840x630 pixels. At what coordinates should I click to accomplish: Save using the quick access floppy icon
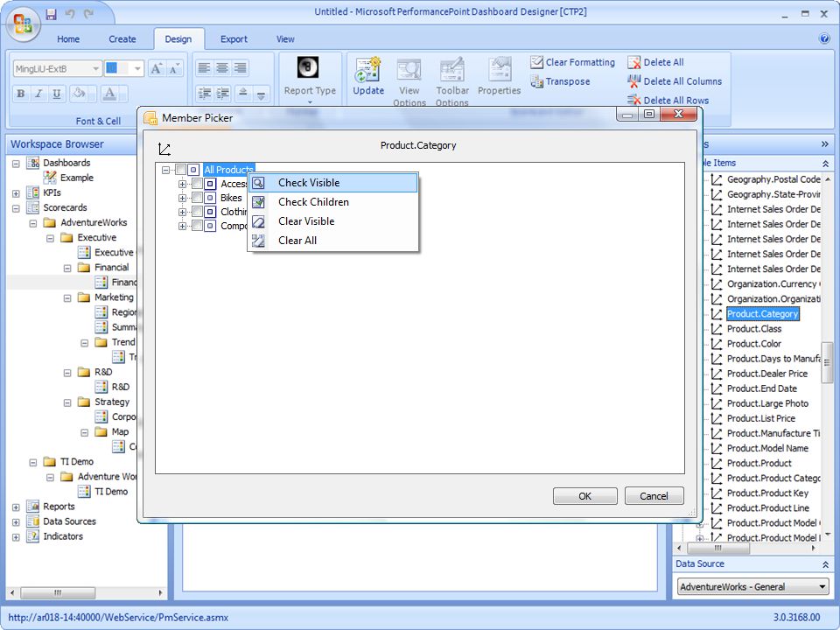pyautogui.click(x=51, y=14)
